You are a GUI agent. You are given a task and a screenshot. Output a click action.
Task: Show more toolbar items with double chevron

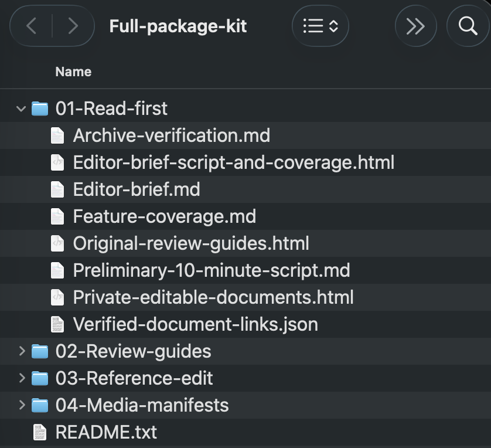(x=415, y=26)
